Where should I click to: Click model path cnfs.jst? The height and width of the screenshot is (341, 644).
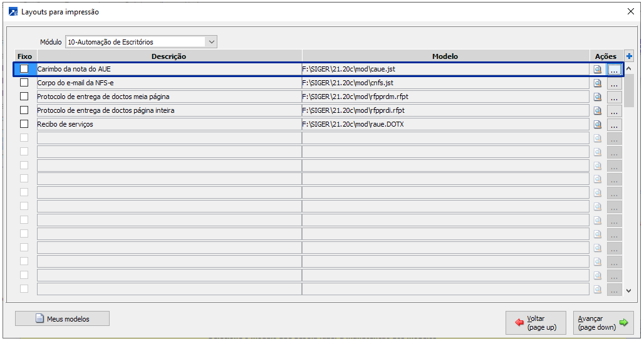click(445, 83)
